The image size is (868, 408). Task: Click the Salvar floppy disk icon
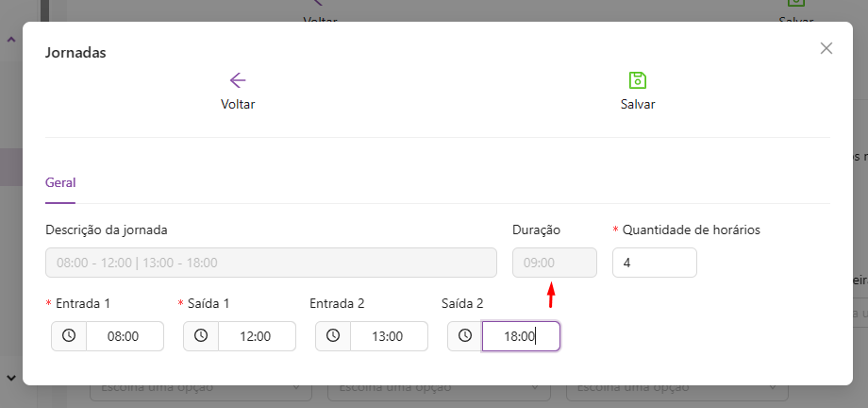[x=638, y=80]
